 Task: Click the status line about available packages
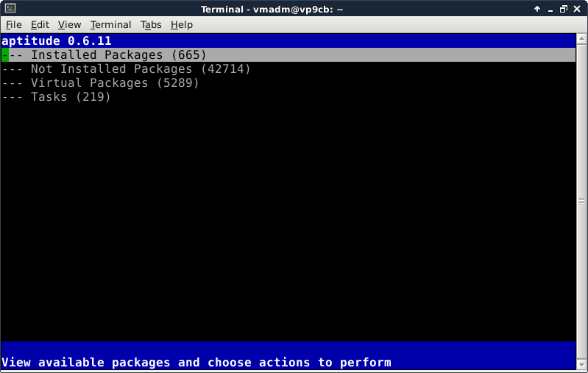(x=196, y=363)
